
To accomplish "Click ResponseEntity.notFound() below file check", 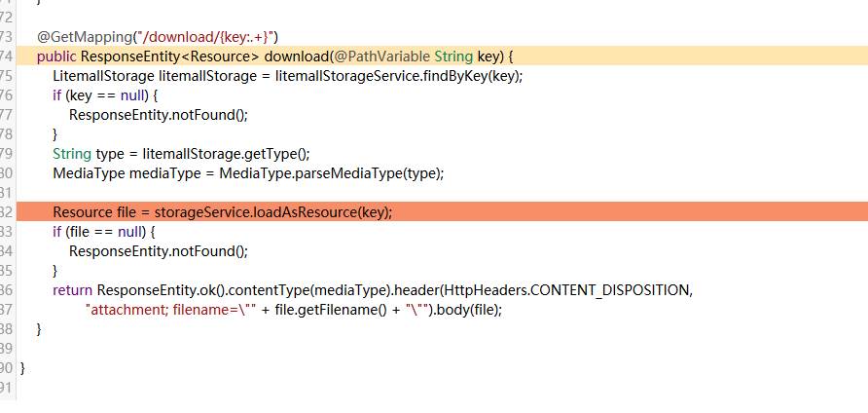I will [x=156, y=251].
